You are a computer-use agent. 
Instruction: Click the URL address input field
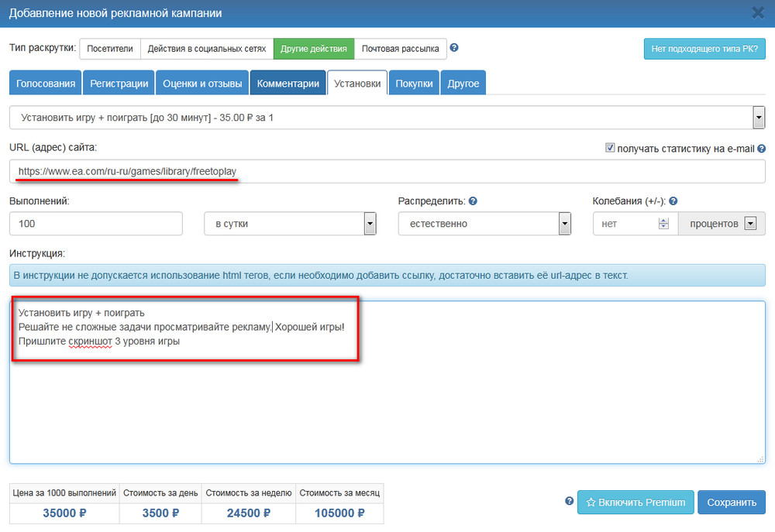(x=387, y=171)
